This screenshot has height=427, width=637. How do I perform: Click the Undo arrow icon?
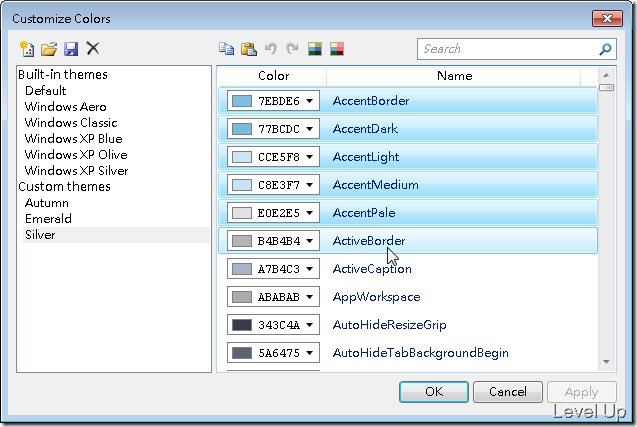click(271, 49)
